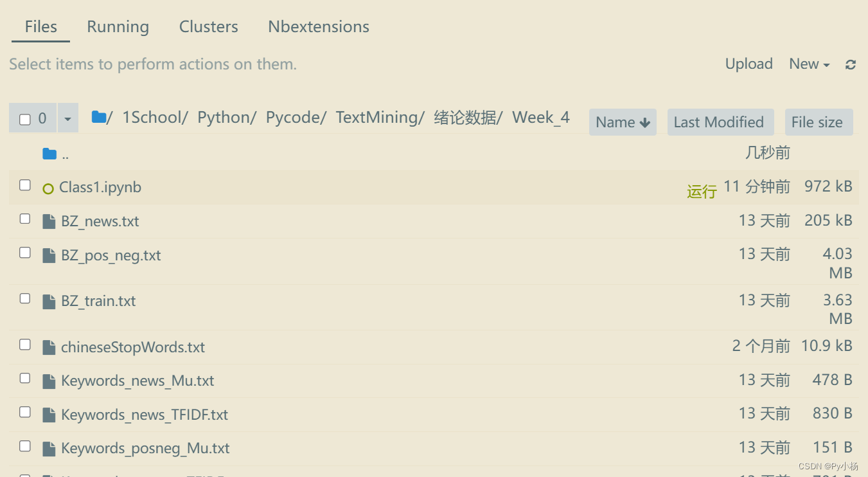Sort files by Name
The image size is (868, 477).
coord(623,122)
